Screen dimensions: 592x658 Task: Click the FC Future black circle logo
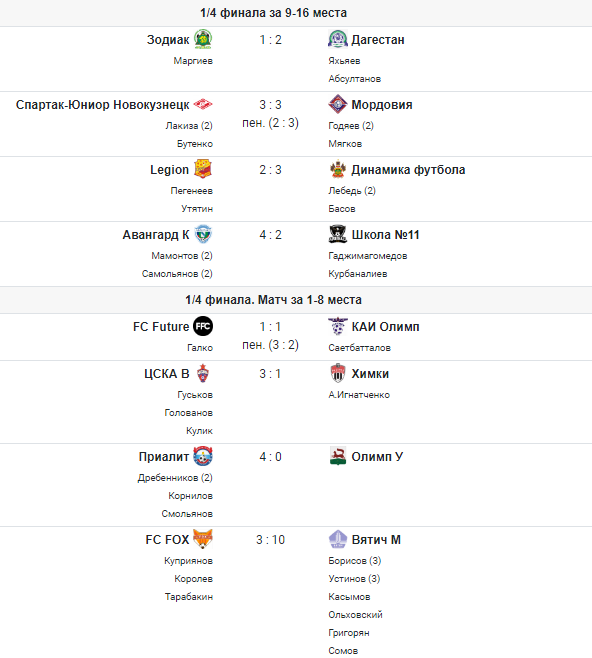(x=203, y=326)
